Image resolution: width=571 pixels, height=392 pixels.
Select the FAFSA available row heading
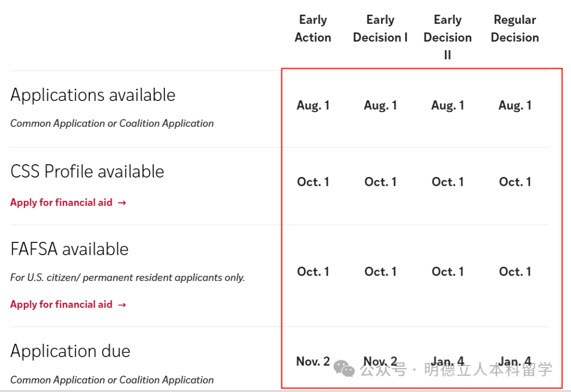click(69, 249)
